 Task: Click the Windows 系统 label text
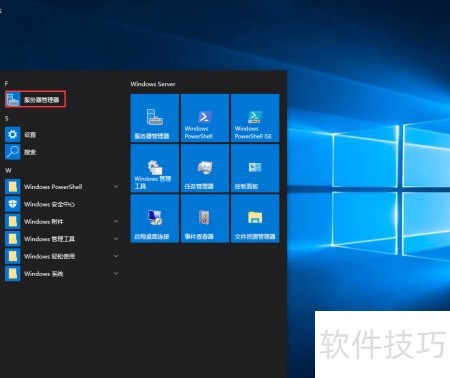click(x=44, y=274)
